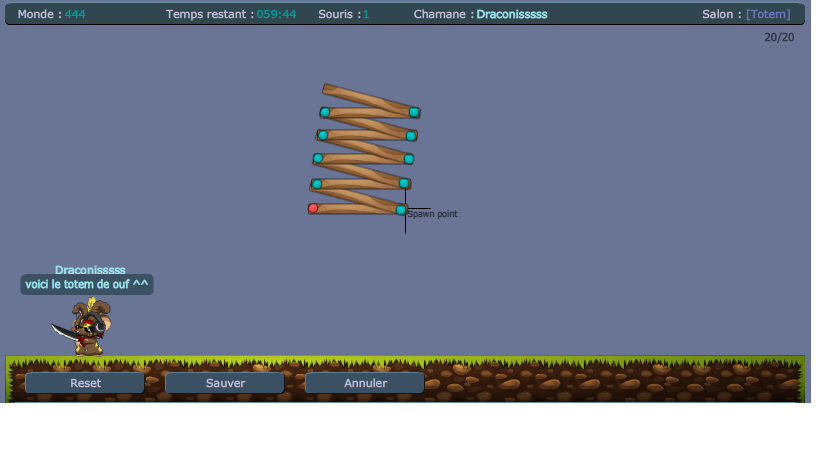Click the left cyan anchor just above the red anchor

(317, 184)
